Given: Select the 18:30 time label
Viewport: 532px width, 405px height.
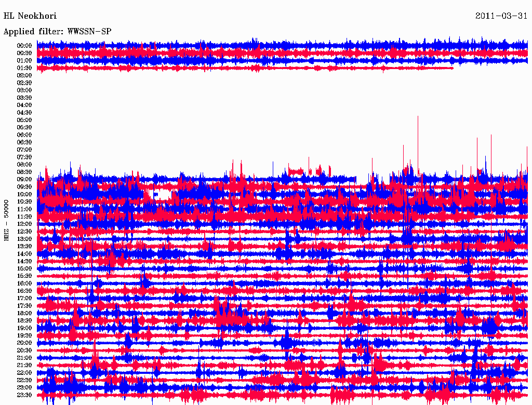Looking at the screenshot, I should (24, 320).
